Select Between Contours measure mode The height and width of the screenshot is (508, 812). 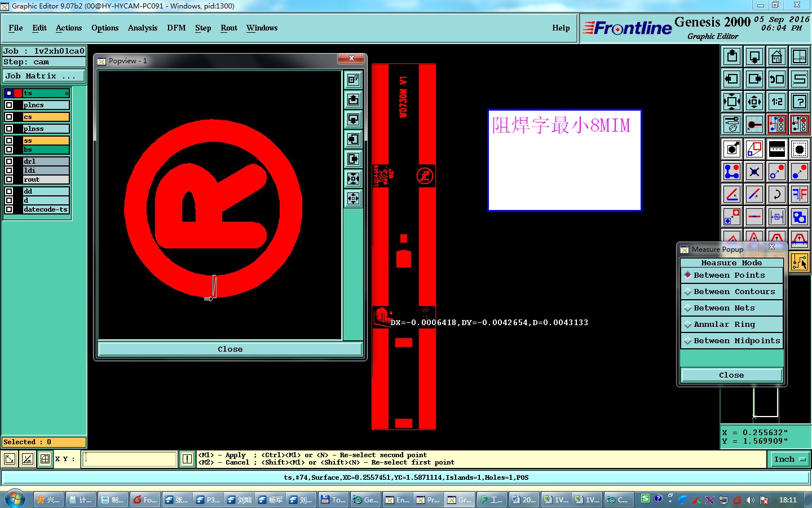pos(731,292)
